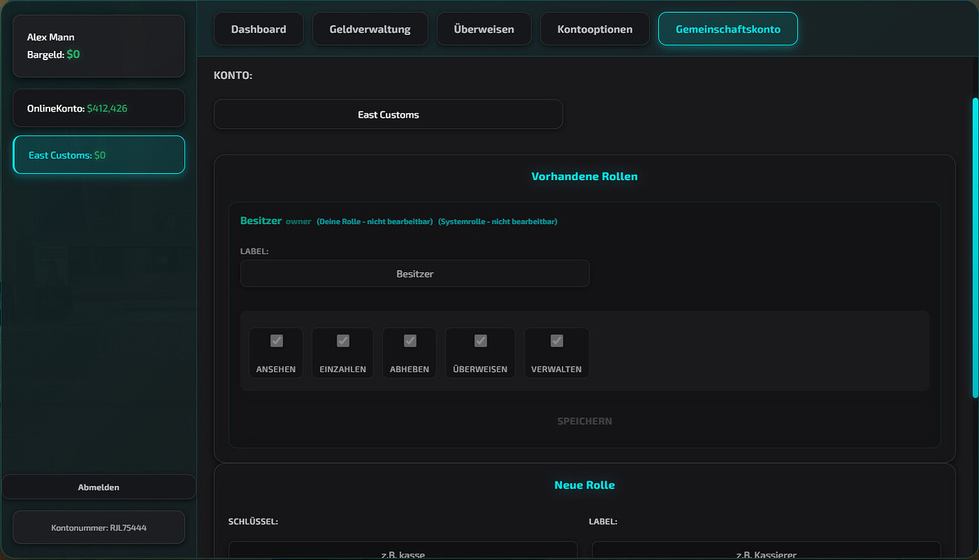Screen dimensions: 979x560
Task: Select the Gemeinschaftskonto tab
Action: coord(728,29)
